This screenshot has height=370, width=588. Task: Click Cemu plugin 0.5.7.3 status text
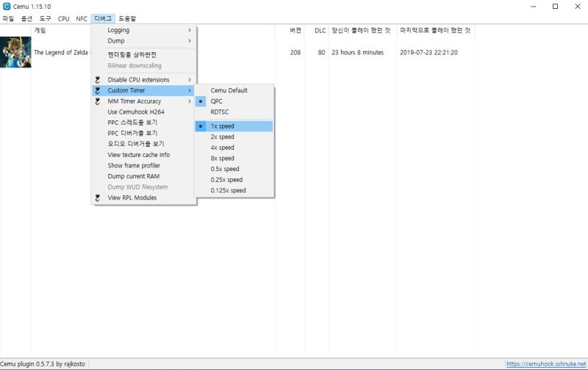tap(43, 364)
